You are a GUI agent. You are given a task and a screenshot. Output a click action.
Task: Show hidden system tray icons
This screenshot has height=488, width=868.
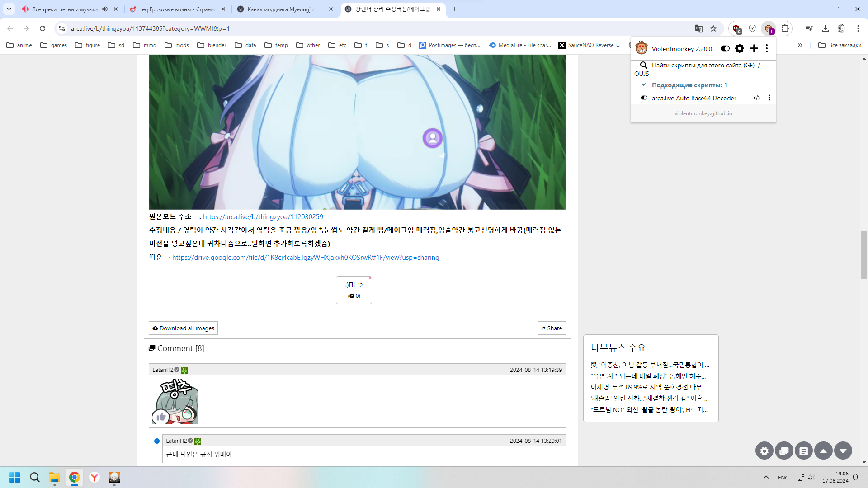pyautogui.click(x=766, y=477)
